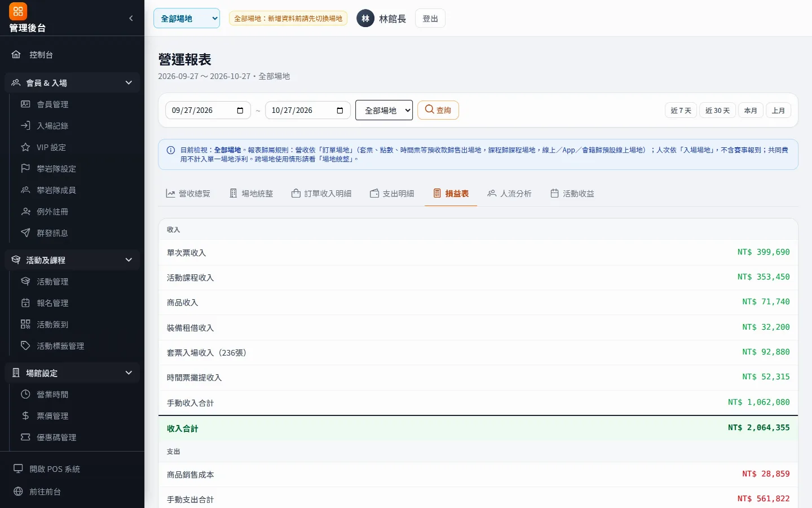Click the 管理後台 orange logo icon
Screen dimensions: 812x508
pyautogui.click(x=18, y=11)
